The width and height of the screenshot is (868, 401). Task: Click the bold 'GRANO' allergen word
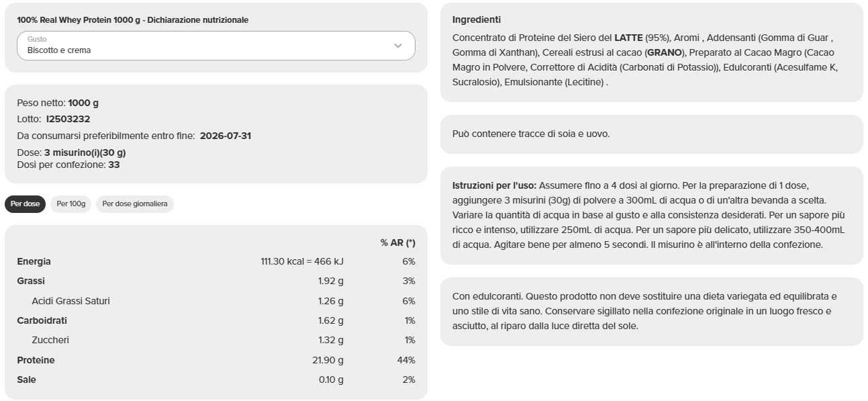tap(665, 52)
